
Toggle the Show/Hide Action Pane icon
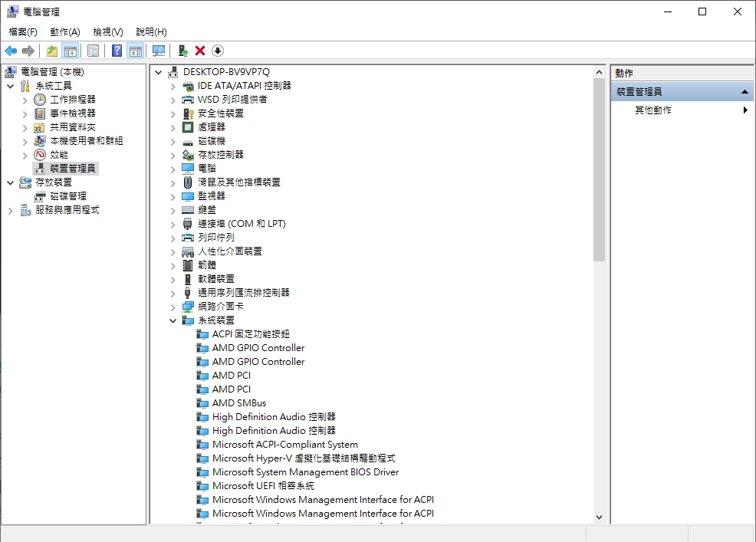(136, 51)
